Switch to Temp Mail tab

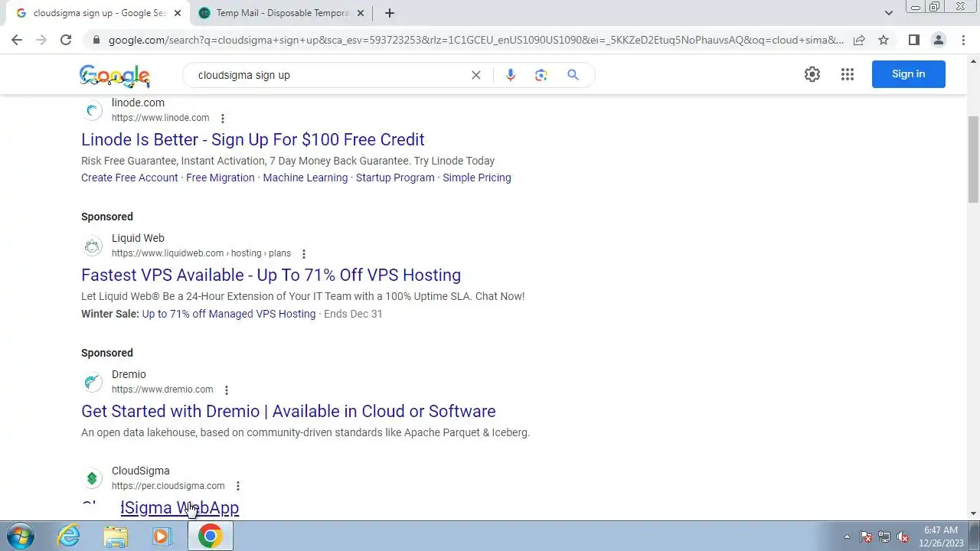pyautogui.click(x=281, y=13)
